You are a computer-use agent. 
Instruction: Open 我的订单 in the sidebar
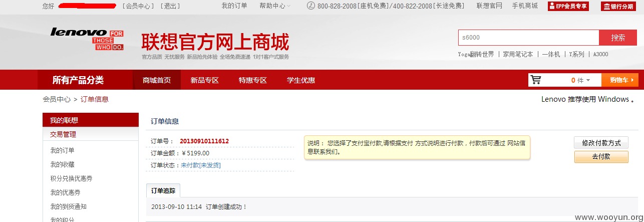point(62,150)
